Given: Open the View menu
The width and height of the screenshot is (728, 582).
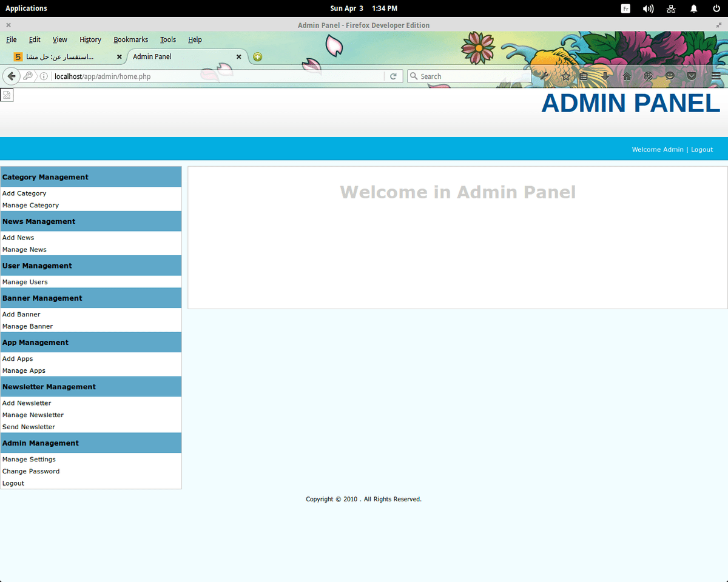Looking at the screenshot, I should click(x=60, y=39).
